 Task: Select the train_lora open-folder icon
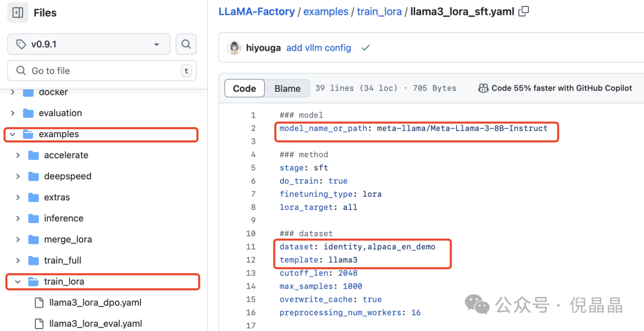click(x=33, y=281)
